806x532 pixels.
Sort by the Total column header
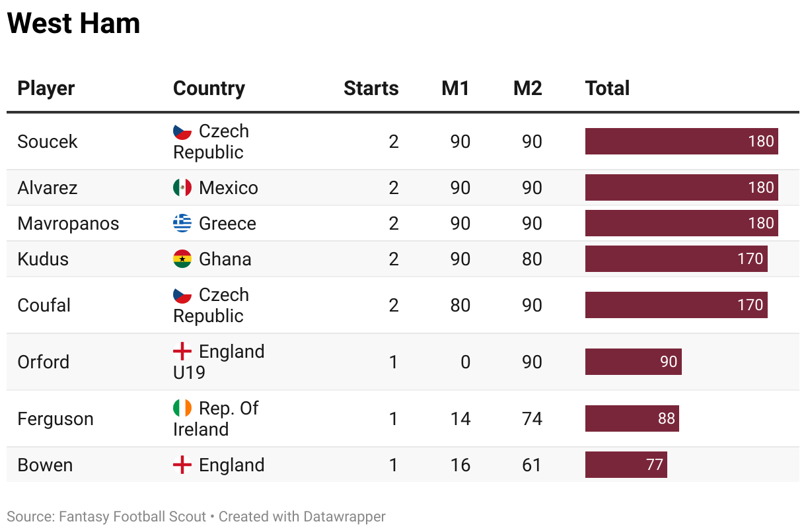point(607,88)
